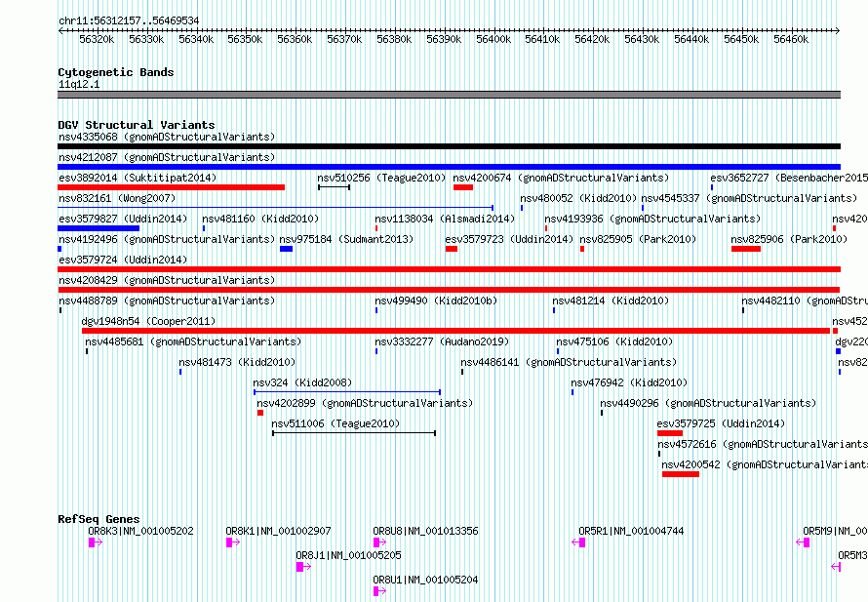Screen dimensions: 868x602
Task: Click the nsv4490296 (gnomADStructuralVariants) label
Action: click(708, 403)
